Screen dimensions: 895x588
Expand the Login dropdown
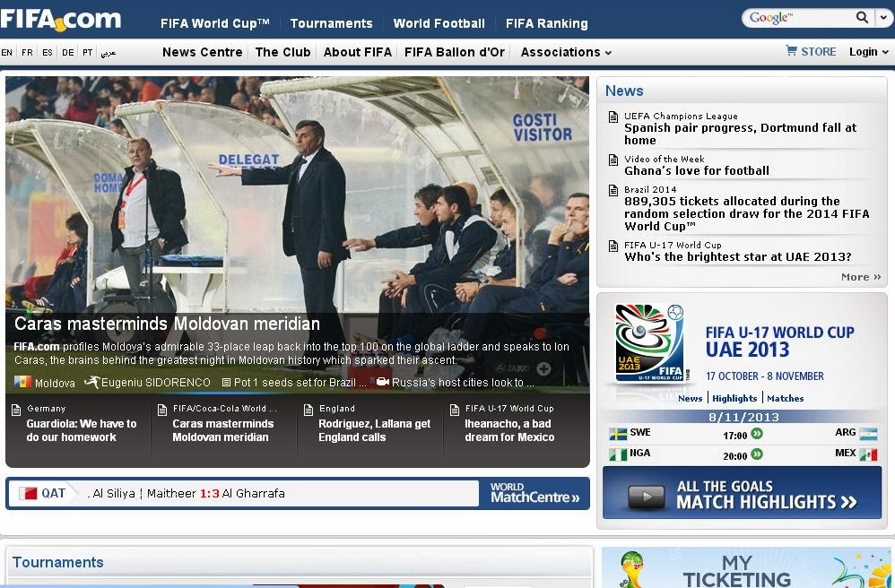pos(868,52)
